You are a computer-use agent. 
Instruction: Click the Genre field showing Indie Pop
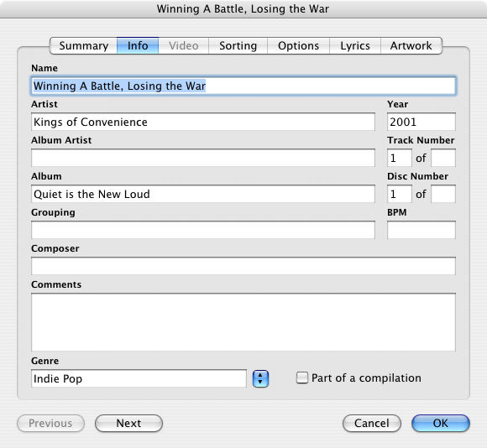pos(139,378)
